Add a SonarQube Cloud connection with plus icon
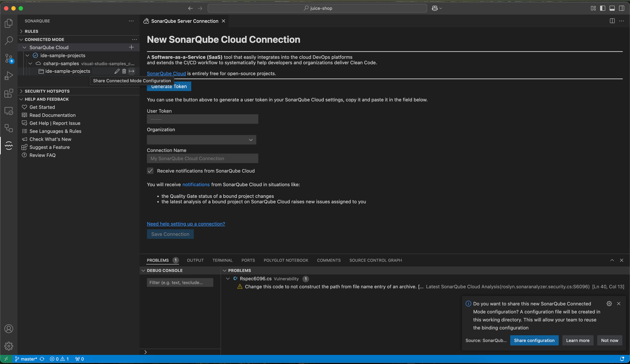This screenshot has height=364, width=630. [x=131, y=48]
